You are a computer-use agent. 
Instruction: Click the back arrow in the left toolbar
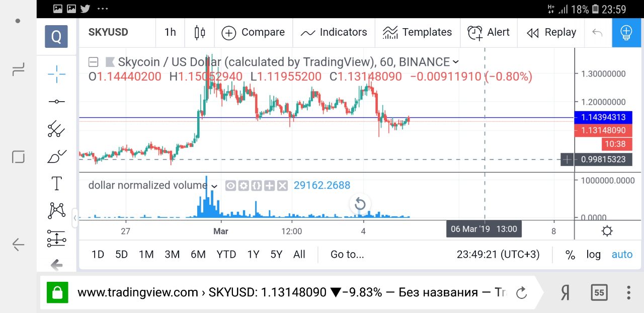point(56,264)
